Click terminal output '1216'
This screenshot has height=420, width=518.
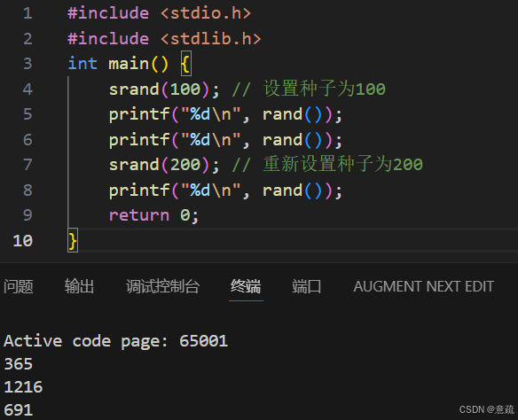[23, 387]
